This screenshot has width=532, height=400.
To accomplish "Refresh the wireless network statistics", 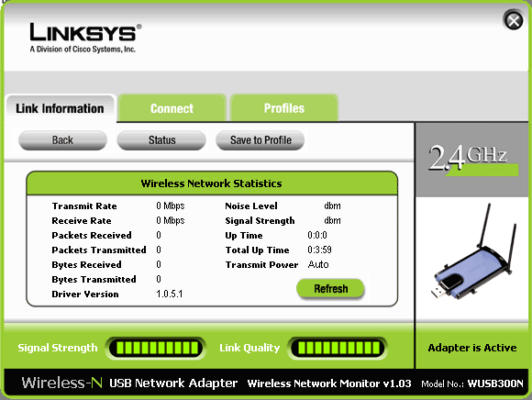I will (x=330, y=289).
